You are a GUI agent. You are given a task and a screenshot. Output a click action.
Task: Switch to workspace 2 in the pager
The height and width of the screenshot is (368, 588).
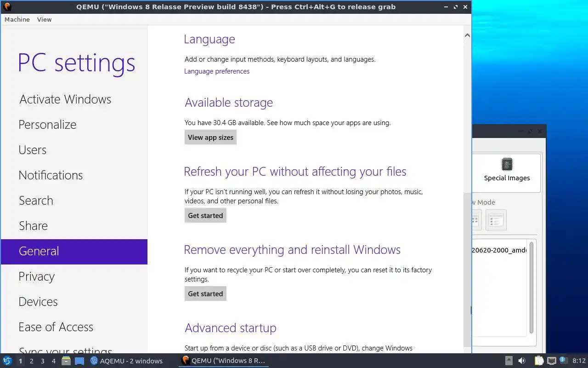pyautogui.click(x=31, y=361)
